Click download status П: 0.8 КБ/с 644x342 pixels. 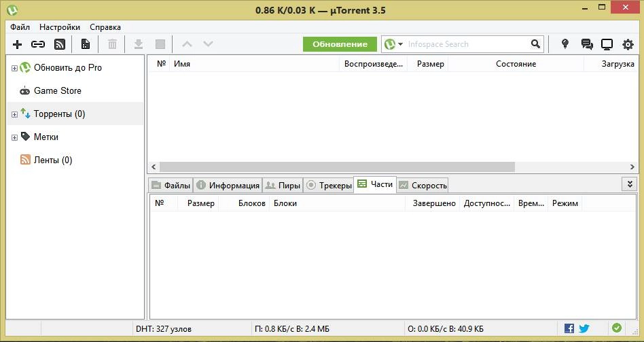pyautogui.click(x=292, y=329)
